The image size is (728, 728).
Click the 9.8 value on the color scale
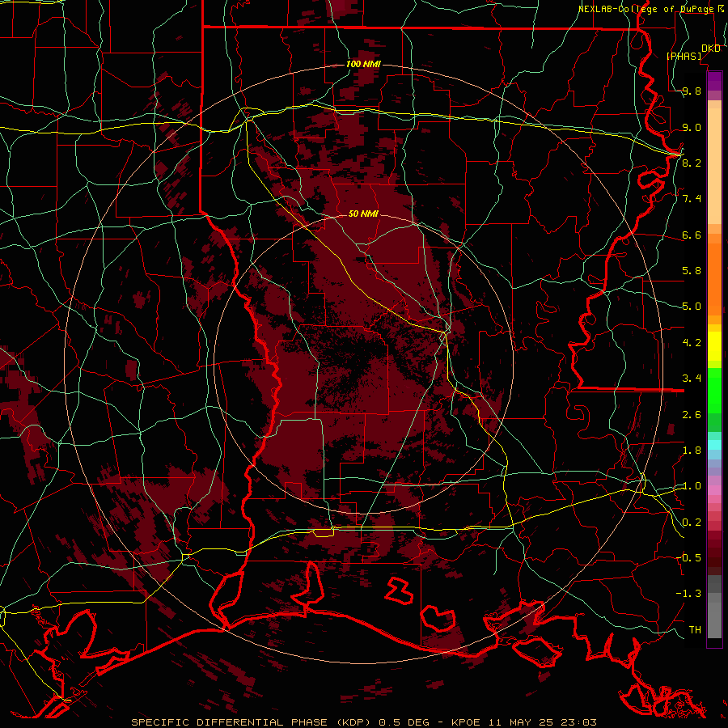692,91
